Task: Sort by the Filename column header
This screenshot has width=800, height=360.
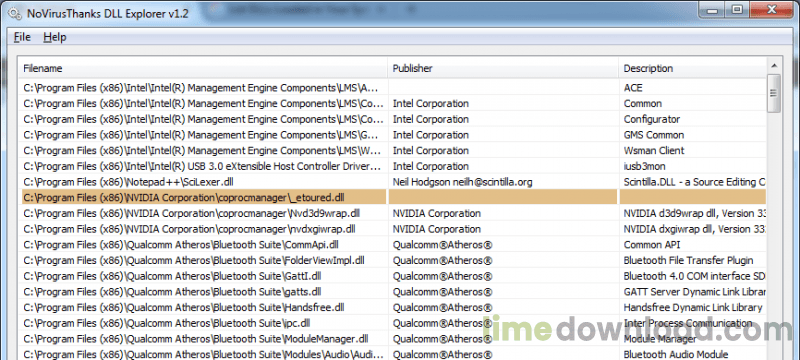Action: 203,68
